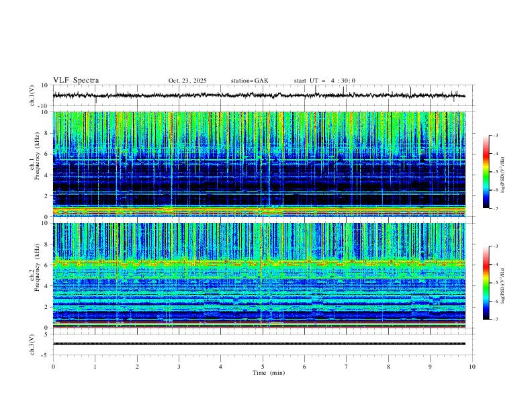Screen dimensions: 532x411
Task: Click inside the ch.1 spectrogram panel
Action: click(x=259, y=164)
